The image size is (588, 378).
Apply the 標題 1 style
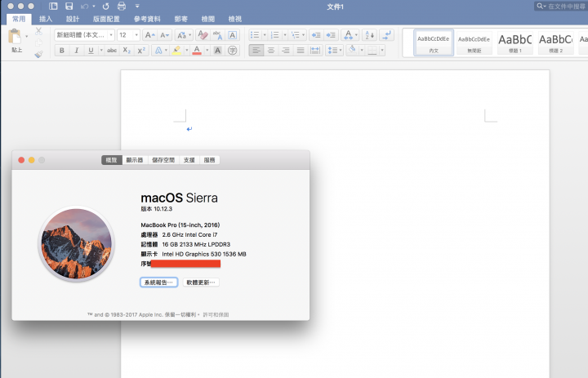click(x=515, y=42)
